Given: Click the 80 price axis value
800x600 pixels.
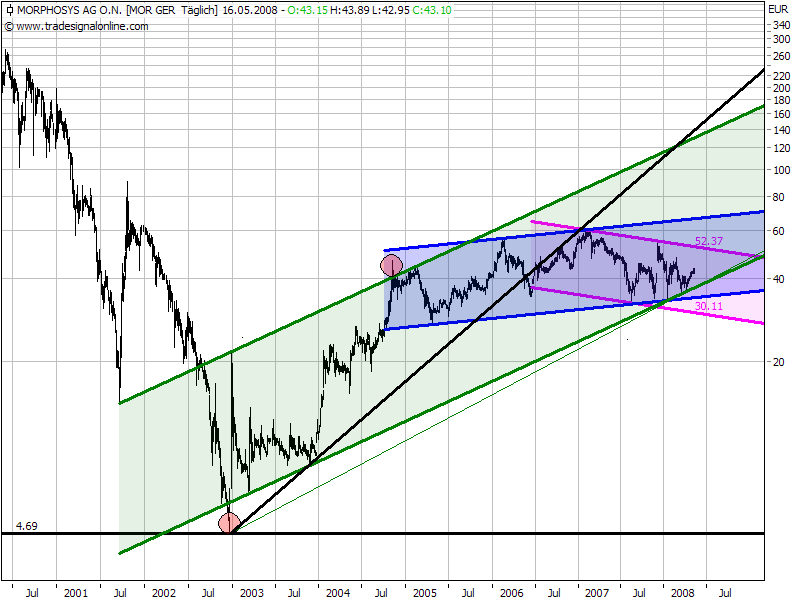Looking at the screenshot, I should pos(779,197).
